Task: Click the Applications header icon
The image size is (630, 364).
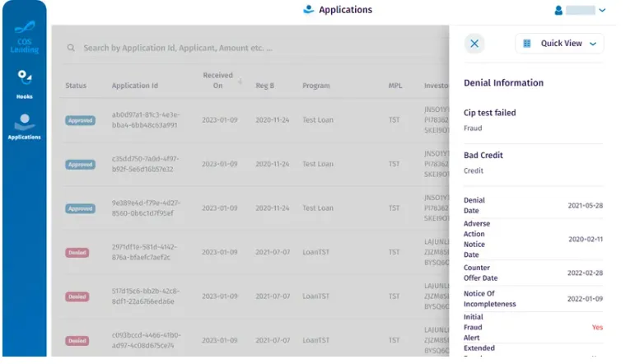Action: coord(308,10)
